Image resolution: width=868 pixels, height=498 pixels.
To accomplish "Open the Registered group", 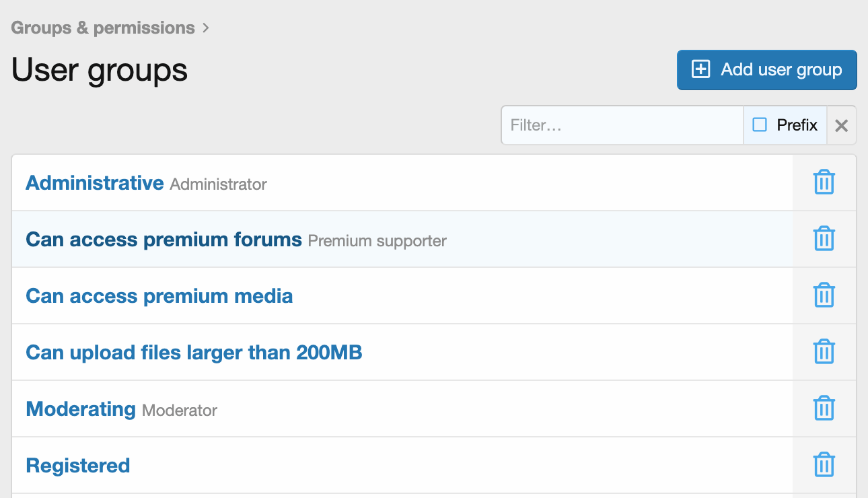I will point(78,466).
